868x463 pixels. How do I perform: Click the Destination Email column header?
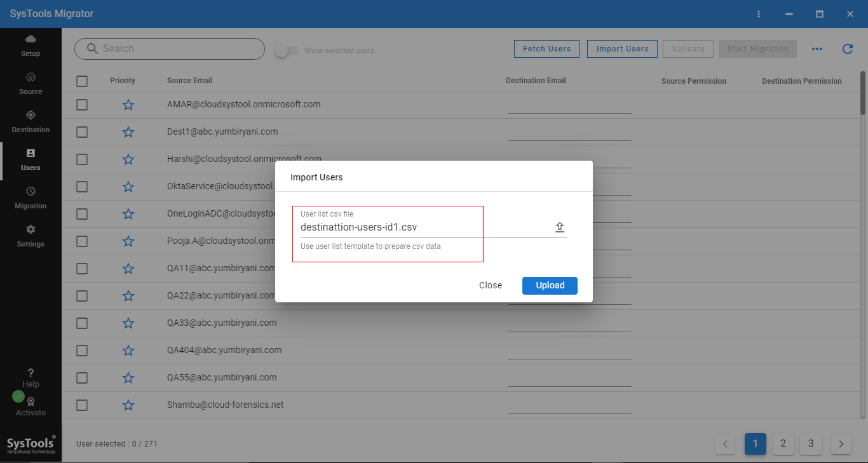coord(536,81)
